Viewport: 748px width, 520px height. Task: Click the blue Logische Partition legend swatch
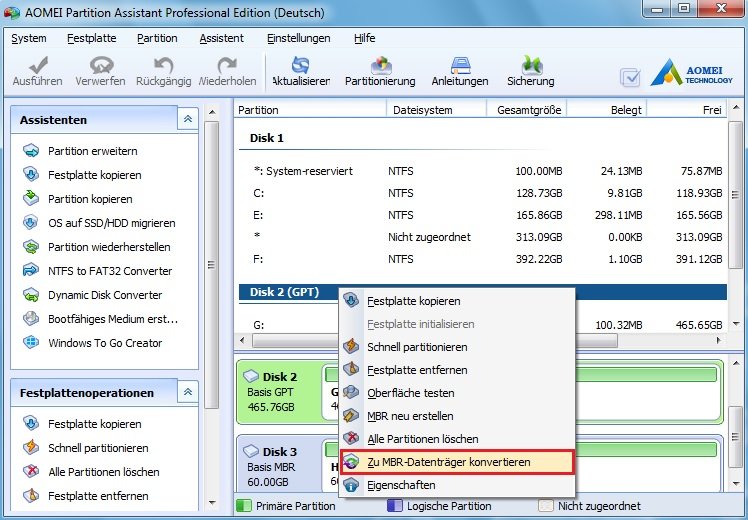click(x=395, y=506)
